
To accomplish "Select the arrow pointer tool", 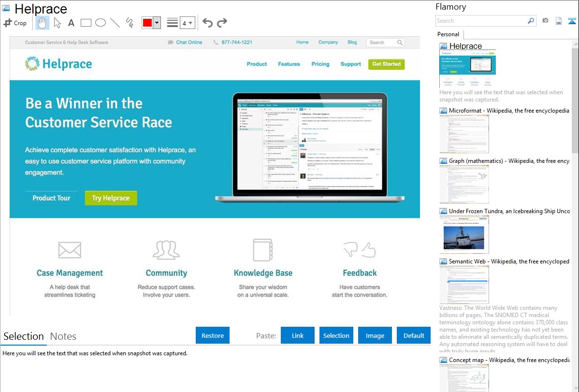I will coord(57,23).
